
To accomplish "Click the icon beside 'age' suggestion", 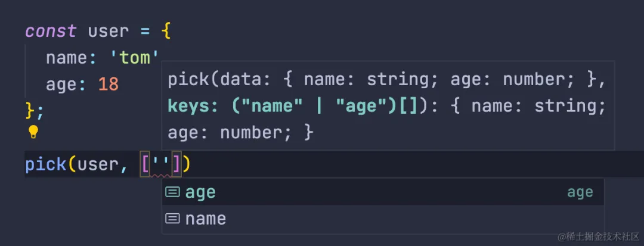I will pyautogui.click(x=172, y=192).
